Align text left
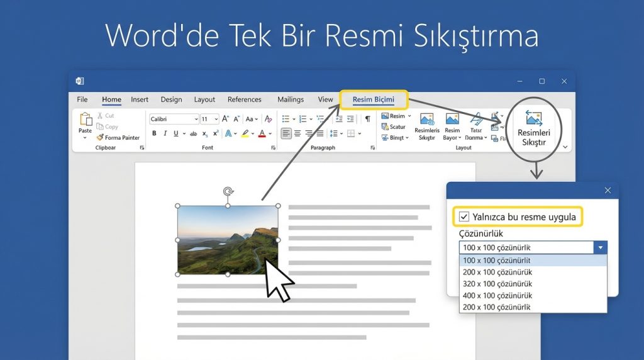644x360 pixels. point(286,133)
